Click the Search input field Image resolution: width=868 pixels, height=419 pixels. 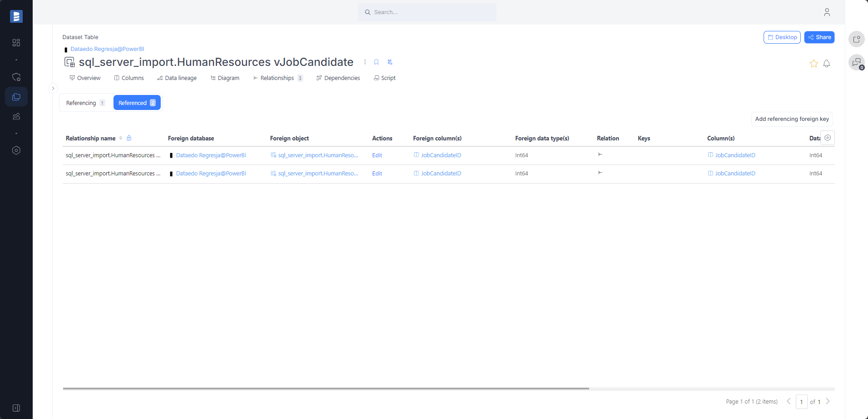tap(427, 12)
